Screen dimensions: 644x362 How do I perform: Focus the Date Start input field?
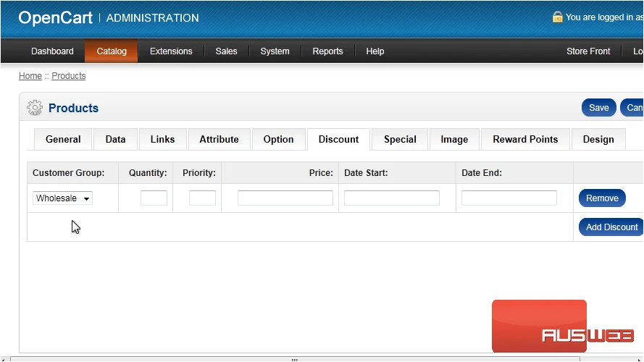coord(392,198)
